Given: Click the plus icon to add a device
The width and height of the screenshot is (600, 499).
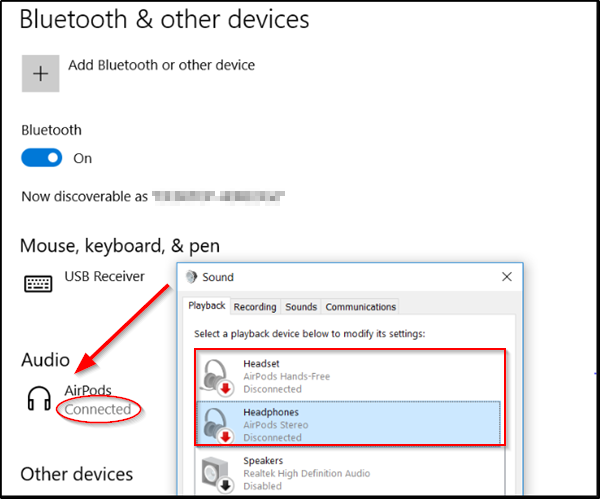Looking at the screenshot, I should point(41,74).
